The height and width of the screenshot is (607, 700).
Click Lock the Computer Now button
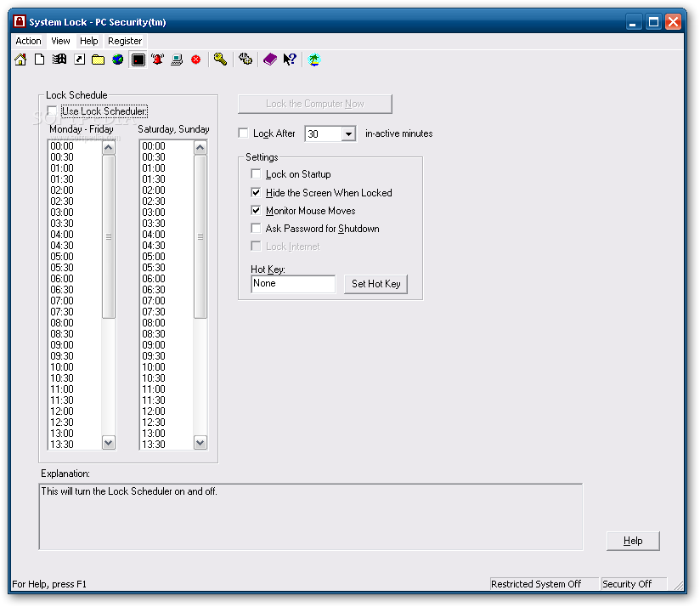click(x=315, y=104)
